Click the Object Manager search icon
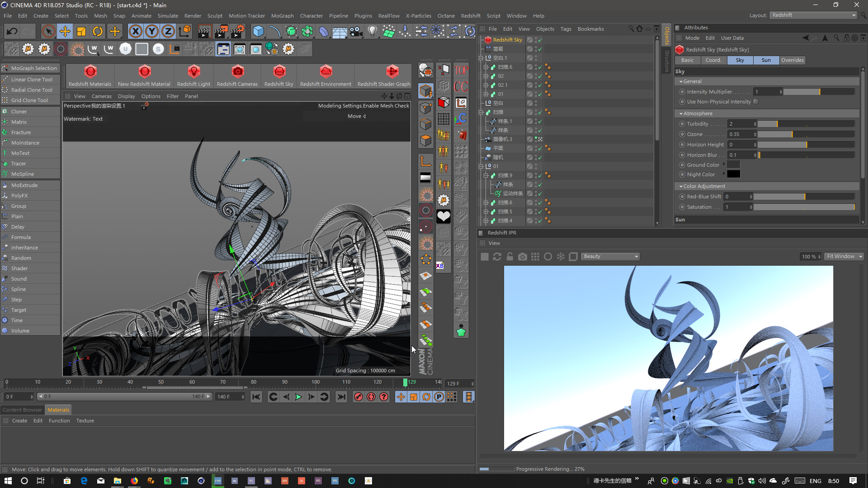 click(631, 28)
